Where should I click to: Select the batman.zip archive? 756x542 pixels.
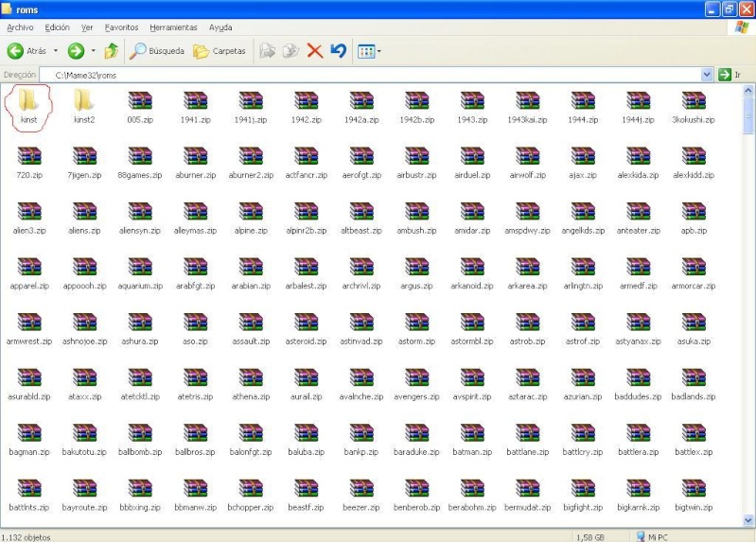(x=472, y=440)
